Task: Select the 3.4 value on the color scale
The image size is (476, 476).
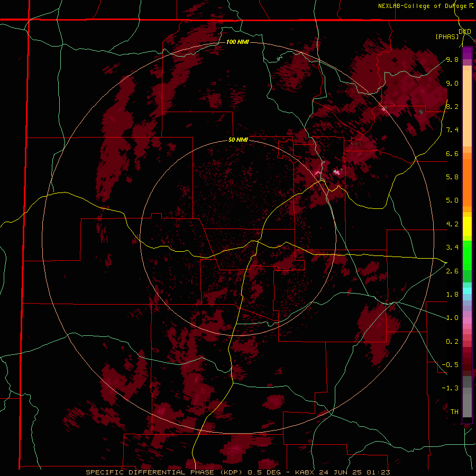Action: tap(452, 248)
